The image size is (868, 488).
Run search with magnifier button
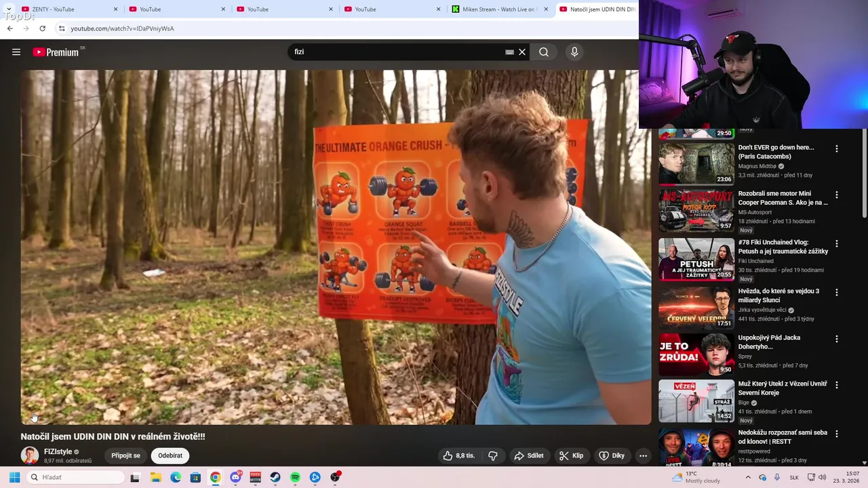[x=544, y=52]
